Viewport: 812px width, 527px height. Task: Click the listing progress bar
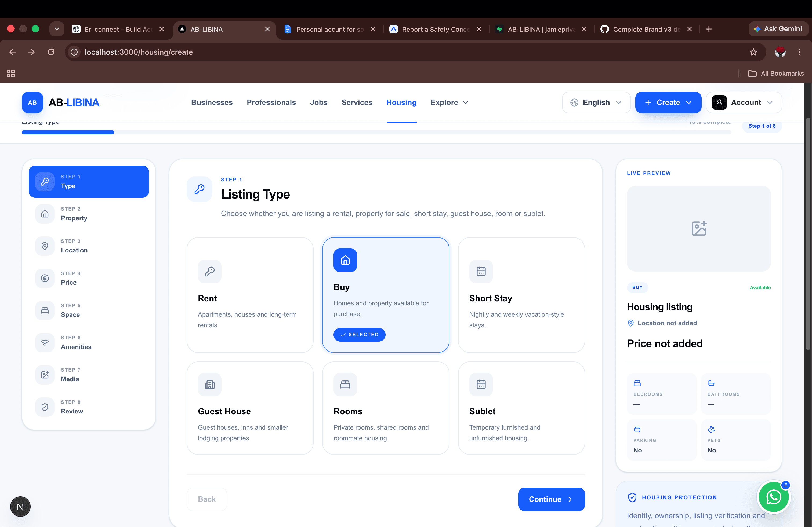(376, 132)
